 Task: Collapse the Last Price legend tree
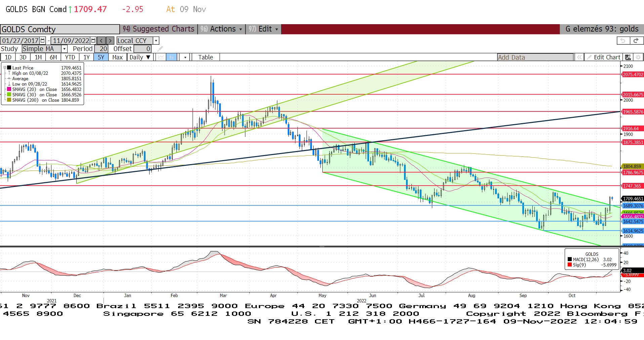coord(5,68)
